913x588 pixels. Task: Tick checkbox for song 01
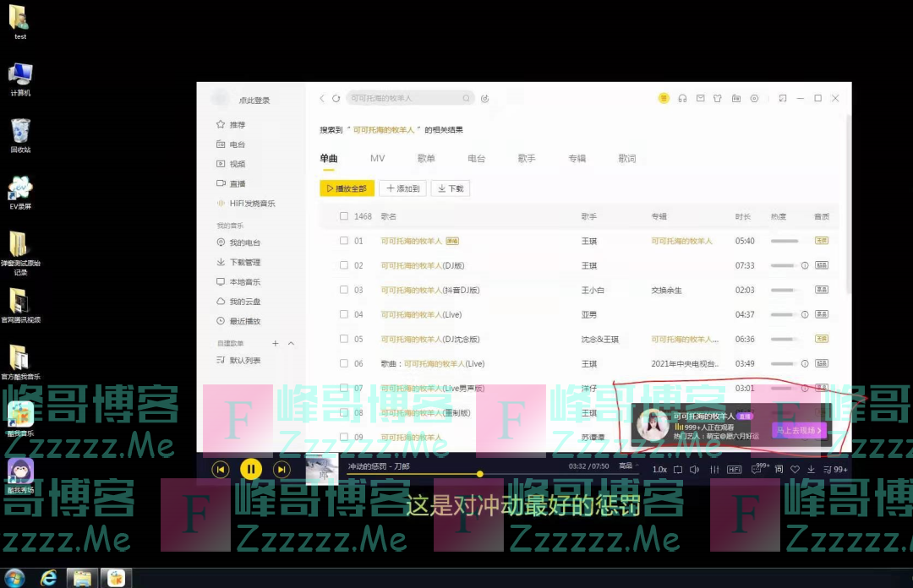click(344, 241)
